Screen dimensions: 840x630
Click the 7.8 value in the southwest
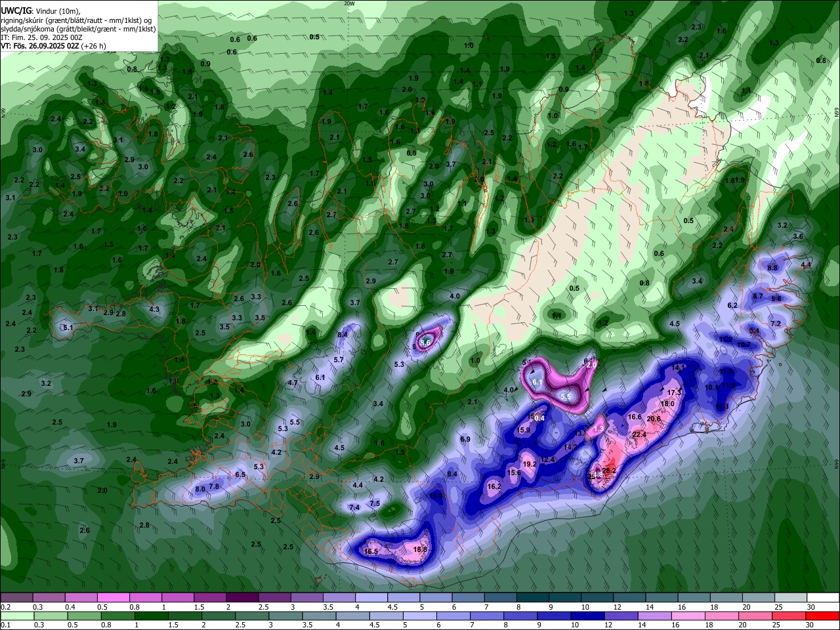214,486
